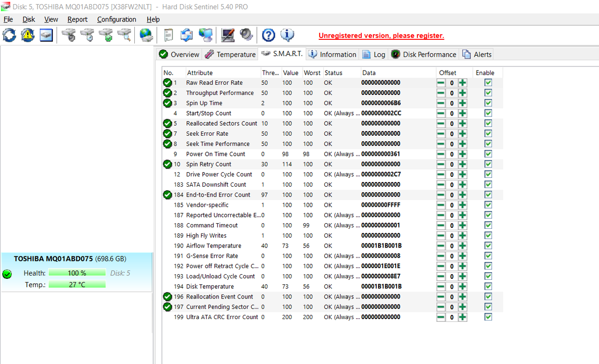Click the disk with green checkmark toolbar icon

(x=106, y=35)
